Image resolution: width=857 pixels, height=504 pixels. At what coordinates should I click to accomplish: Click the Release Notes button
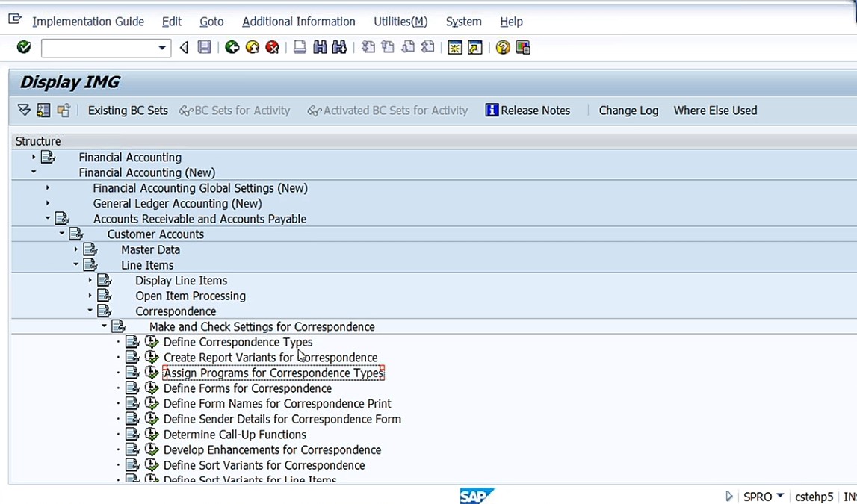tap(528, 111)
